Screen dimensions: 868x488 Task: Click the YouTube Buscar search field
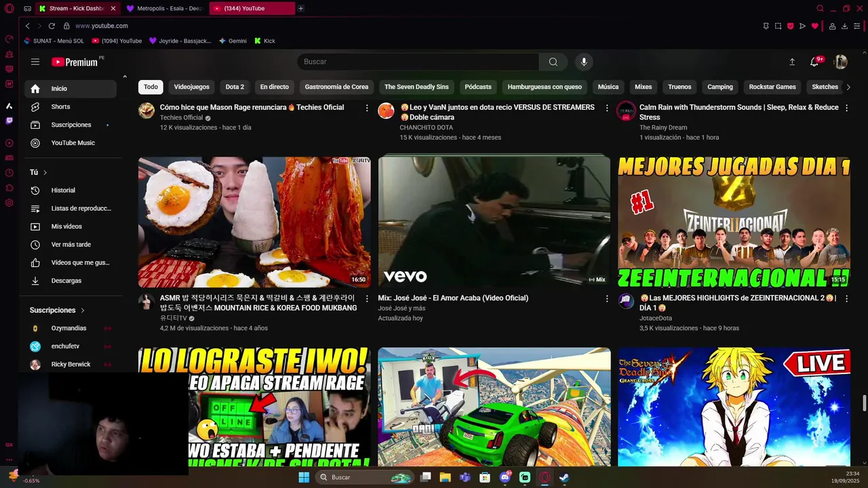point(418,62)
